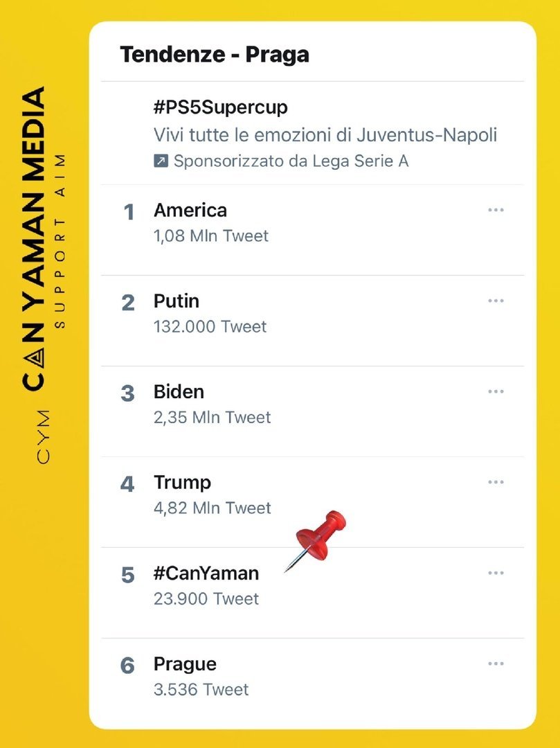Open the America trending topic
Image resolution: width=560 pixels, height=748 pixels.
190,210
